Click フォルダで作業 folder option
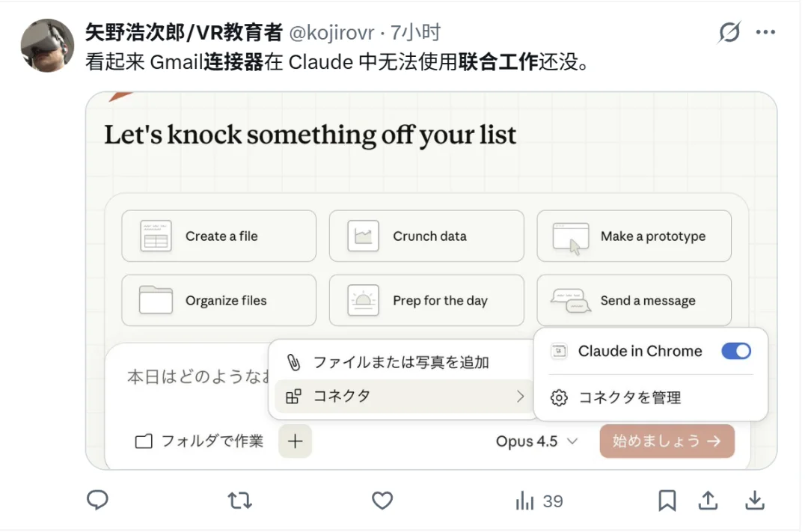 [200, 441]
